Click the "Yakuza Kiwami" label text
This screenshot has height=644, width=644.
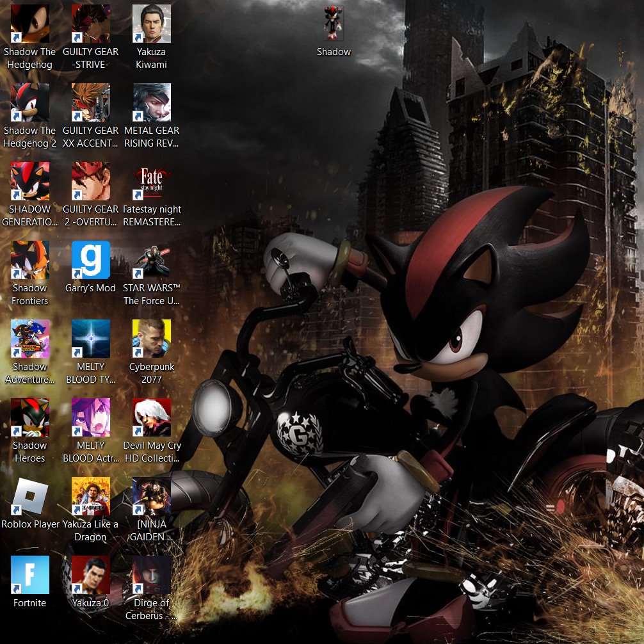151,58
